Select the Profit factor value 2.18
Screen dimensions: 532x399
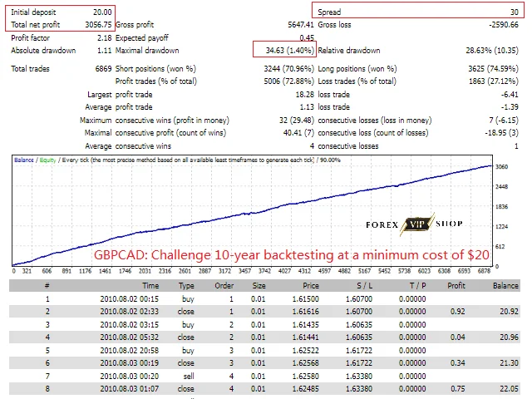tap(104, 37)
